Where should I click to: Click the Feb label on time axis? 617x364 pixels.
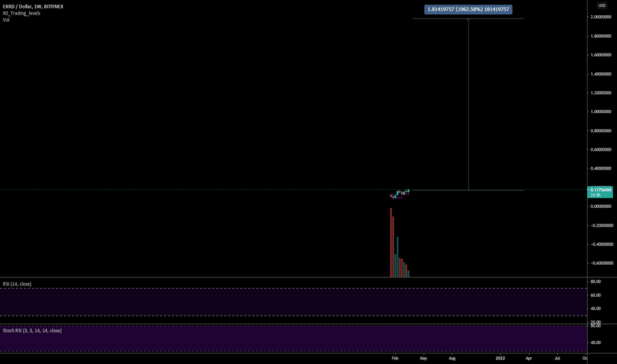pyautogui.click(x=395, y=358)
